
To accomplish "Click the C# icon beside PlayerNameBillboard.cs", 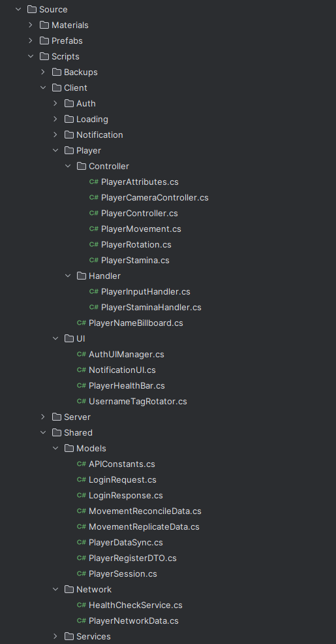I will coord(82,323).
